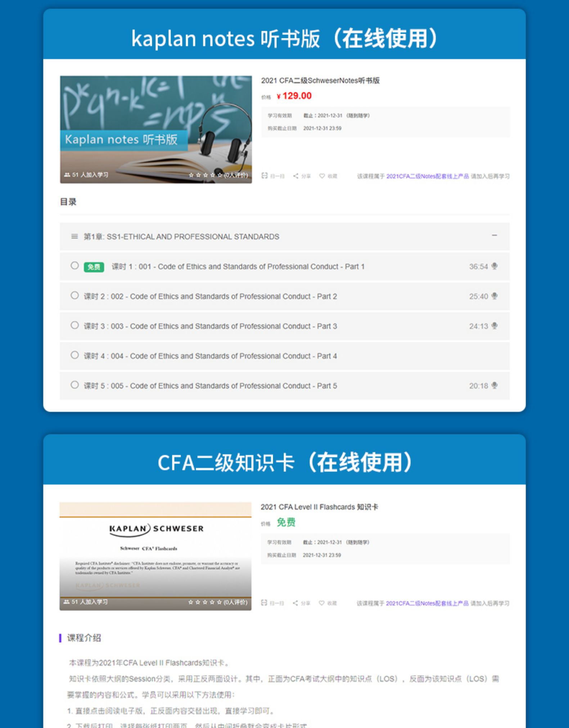
Task: Click the list icon beside chapter 1 SS1-ETHICAL
Action: [74, 236]
